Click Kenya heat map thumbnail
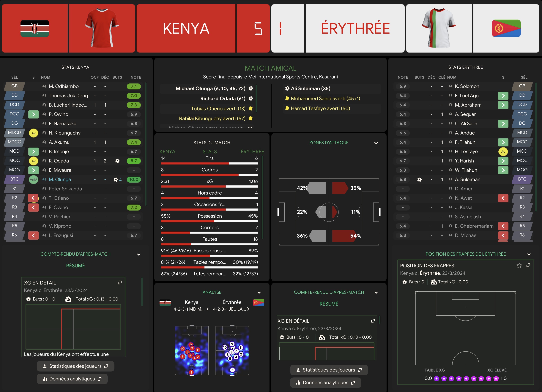Screen dimensions: 542x392 tap(192, 351)
